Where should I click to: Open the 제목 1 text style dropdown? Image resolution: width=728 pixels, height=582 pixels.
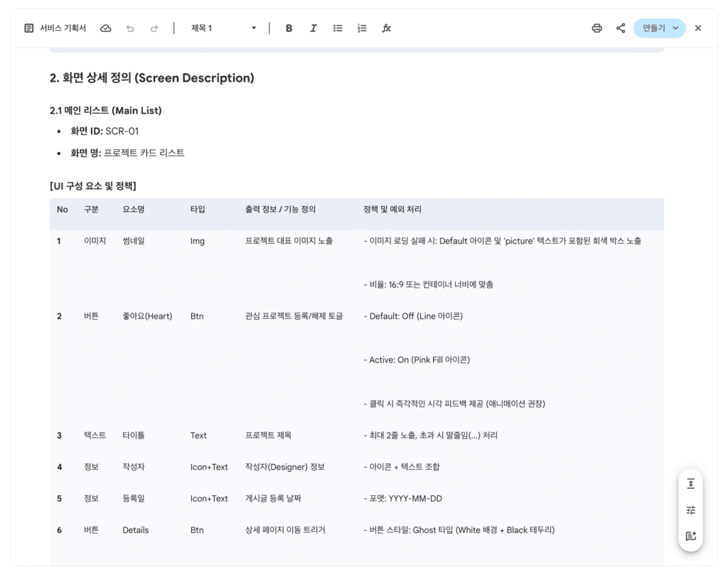[223, 28]
